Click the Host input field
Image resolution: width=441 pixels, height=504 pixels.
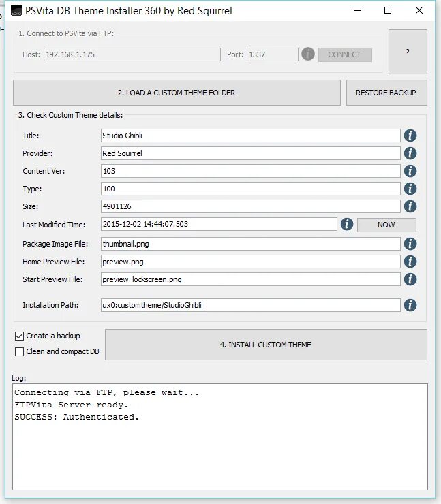pos(132,54)
